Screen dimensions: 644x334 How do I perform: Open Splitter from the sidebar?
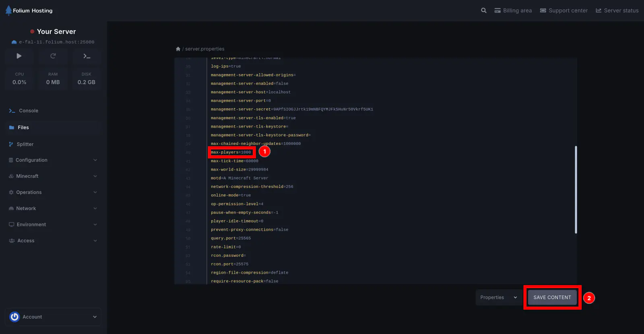click(x=25, y=144)
